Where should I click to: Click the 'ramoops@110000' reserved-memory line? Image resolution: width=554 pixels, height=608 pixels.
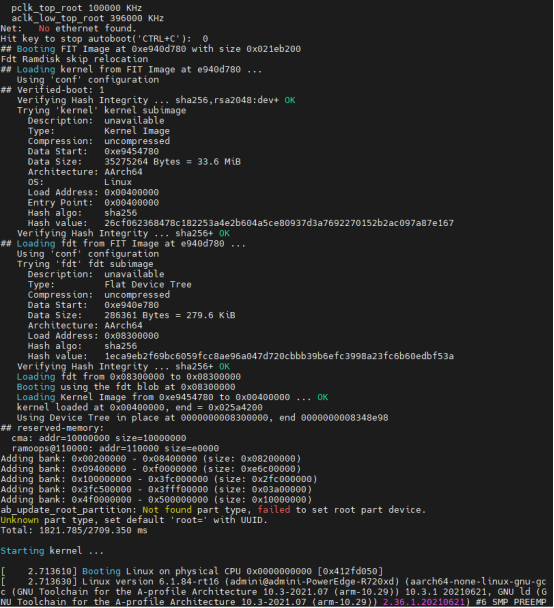(115, 448)
